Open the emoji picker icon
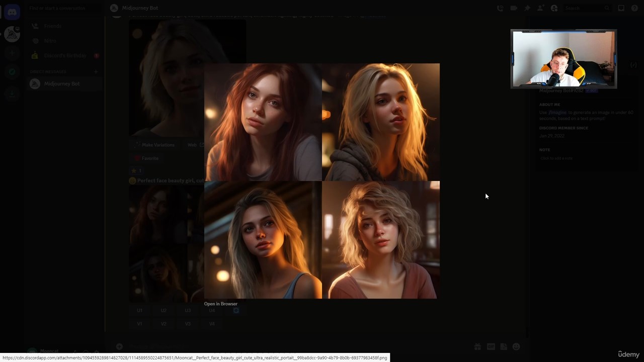The image size is (644, 362). click(x=516, y=346)
